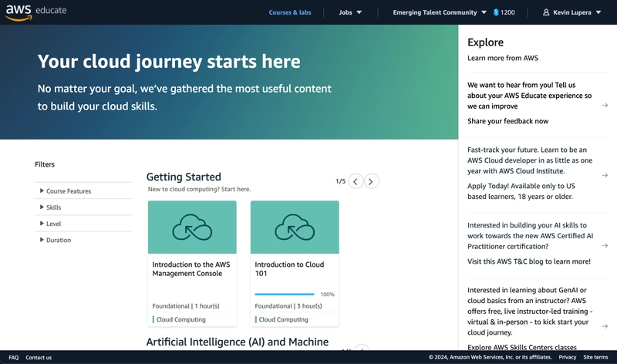This screenshot has width=617, height=364.
Task: Open the FAQ footer link
Action: click(x=14, y=357)
